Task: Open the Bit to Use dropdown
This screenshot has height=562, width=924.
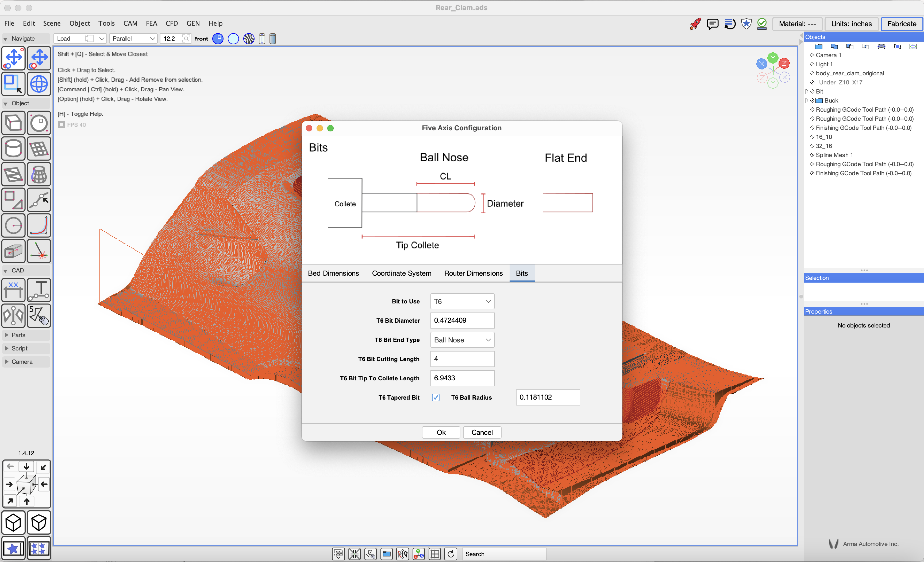Action: point(462,301)
